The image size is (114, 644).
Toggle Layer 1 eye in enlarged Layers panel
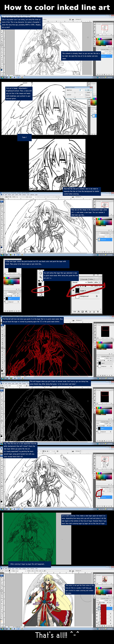73,291
